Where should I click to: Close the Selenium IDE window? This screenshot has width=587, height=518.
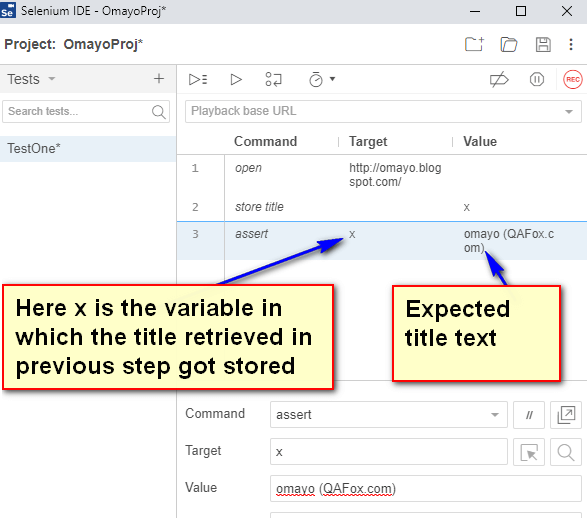click(x=567, y=11)
